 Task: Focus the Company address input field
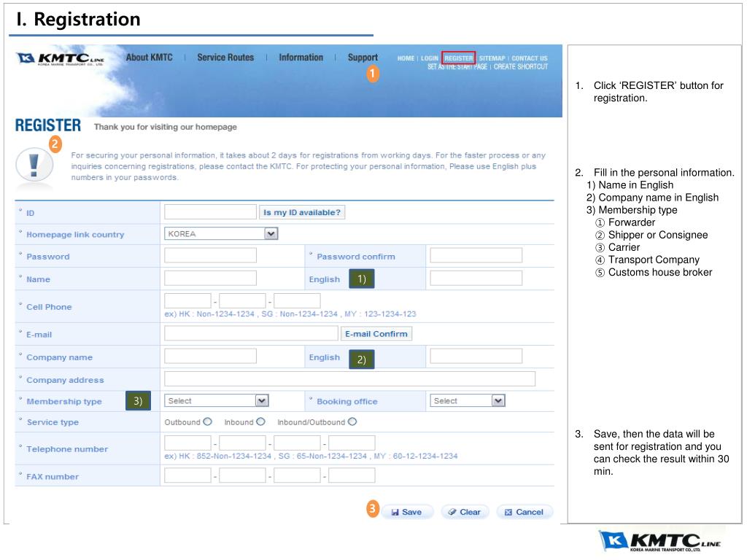coord(349,379)
